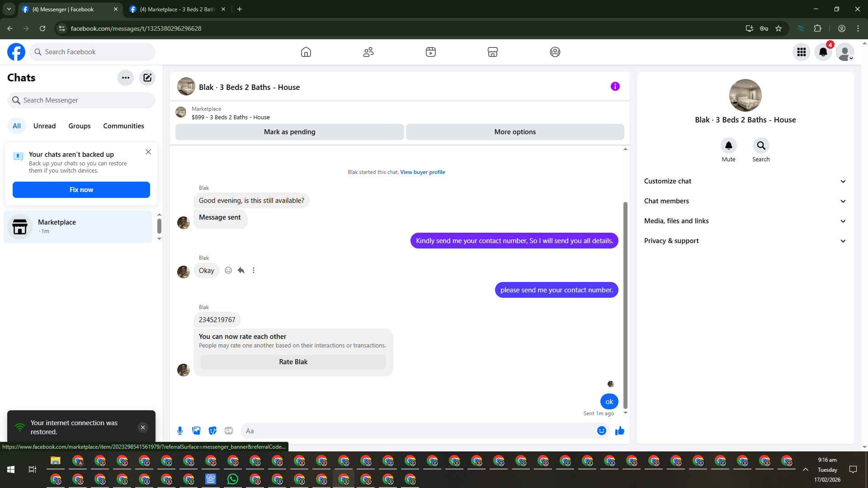Open Windows notification center
The height and width of the screenshot is (488, 868).
click(853, 469)
